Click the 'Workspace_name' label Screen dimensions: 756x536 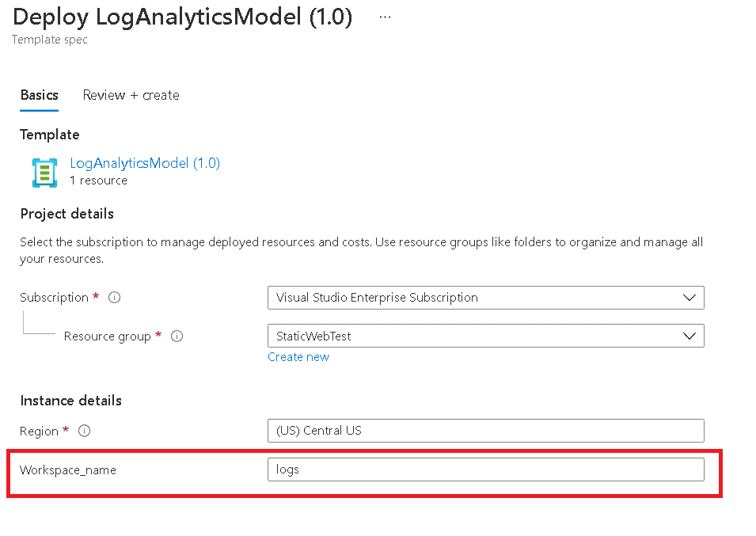[x=68, y=470]
